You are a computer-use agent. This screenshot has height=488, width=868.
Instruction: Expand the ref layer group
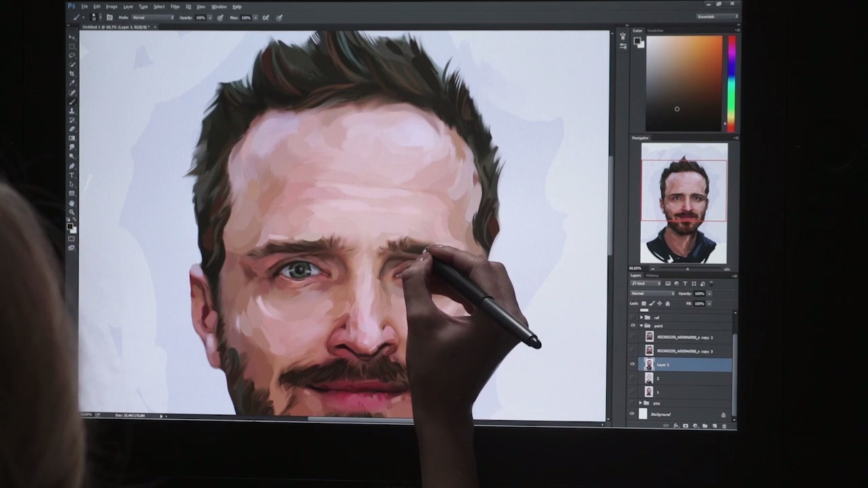coord(641,317)
